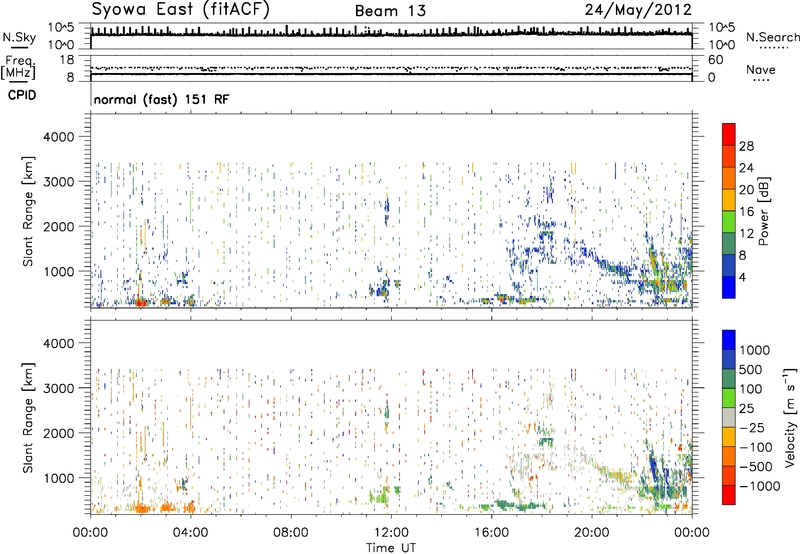This screenshot has width=800, height=554.
Task: Select the '3000' range tick in the power panel
Action: pos(58,182)
